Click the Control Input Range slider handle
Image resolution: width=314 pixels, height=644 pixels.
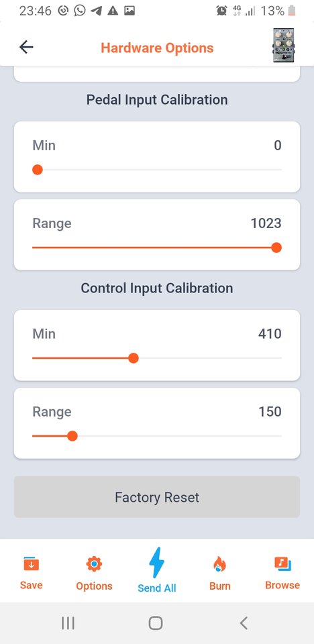tap(72, 436)
